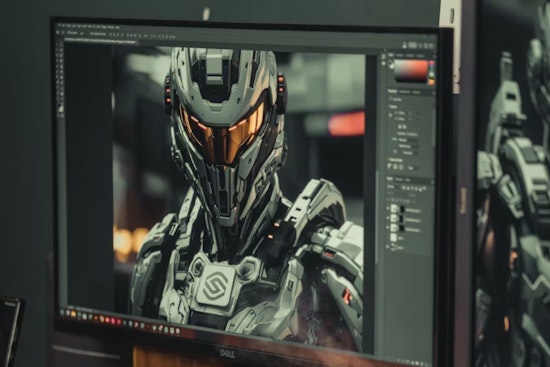550x367 pixels.
Task: Switch to the Adjustments tab
Action: pos(404,92)
